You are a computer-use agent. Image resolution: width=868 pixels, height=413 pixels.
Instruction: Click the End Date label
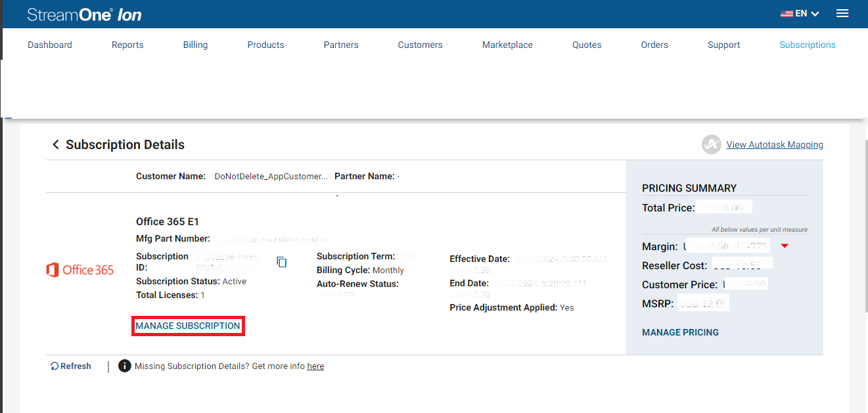469,283
